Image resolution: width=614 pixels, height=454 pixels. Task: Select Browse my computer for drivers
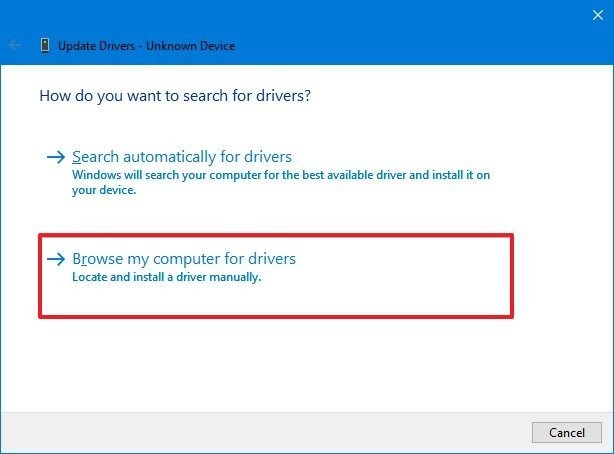pyautogui.click(x=184, y=259)
